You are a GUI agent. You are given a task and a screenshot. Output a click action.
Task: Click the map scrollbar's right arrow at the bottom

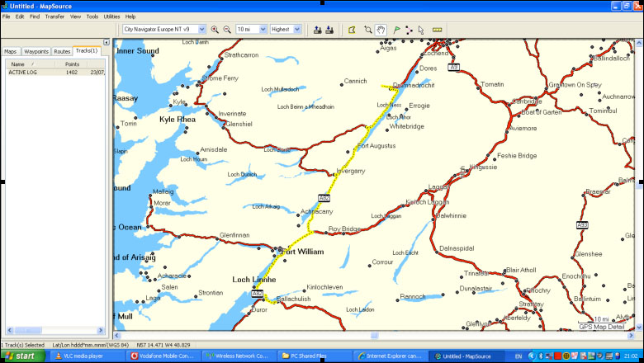click(632, 336)
